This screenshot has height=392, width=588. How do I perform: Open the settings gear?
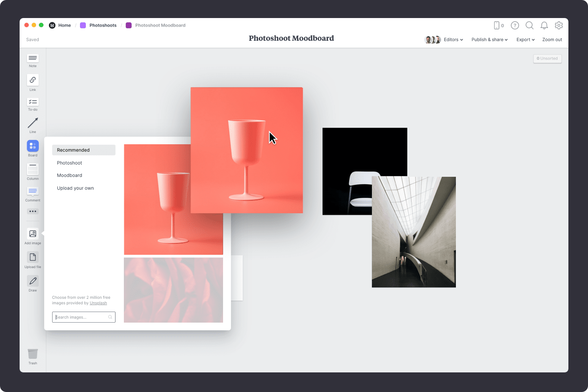[x=559, y=25]
